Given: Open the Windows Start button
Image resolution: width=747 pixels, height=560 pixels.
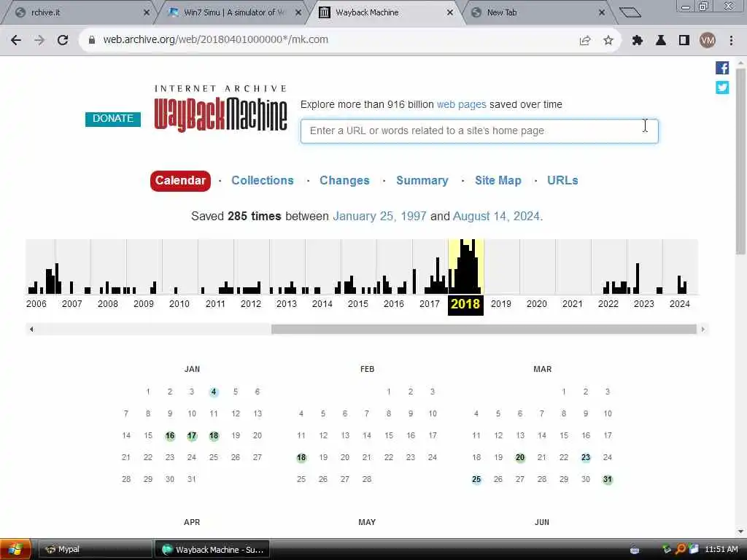Looking at the screenshot, I should pyautogui.click(x=15, y=550).
